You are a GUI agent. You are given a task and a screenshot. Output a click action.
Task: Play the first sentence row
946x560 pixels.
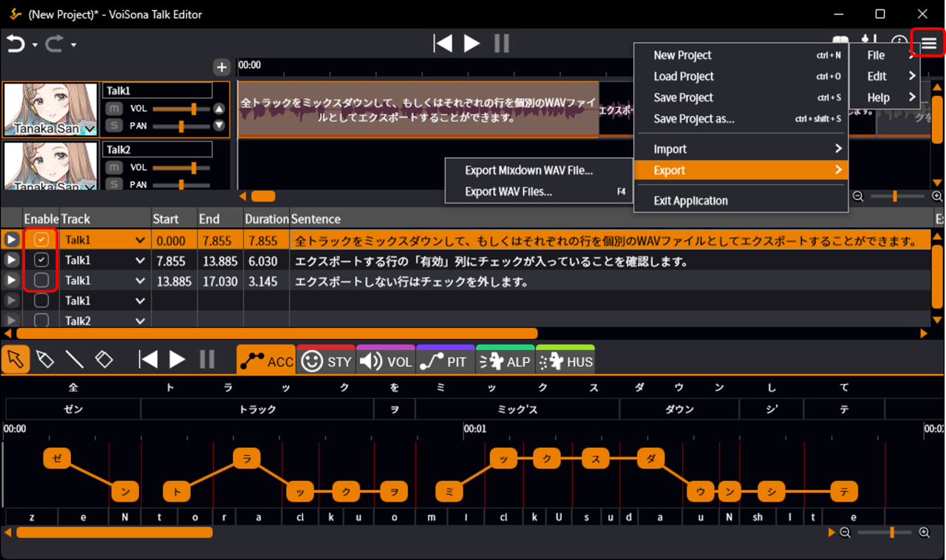11,240
